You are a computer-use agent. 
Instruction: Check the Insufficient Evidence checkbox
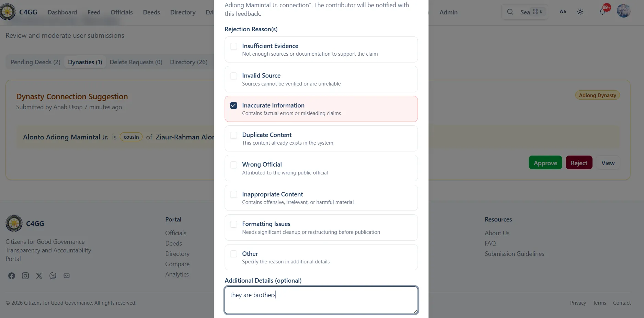click(234, 46)
